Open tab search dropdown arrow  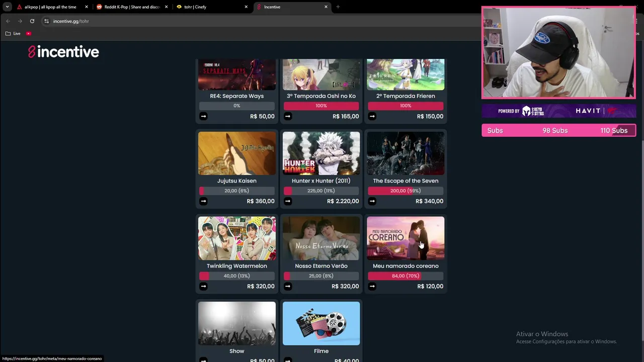point(7,7)
